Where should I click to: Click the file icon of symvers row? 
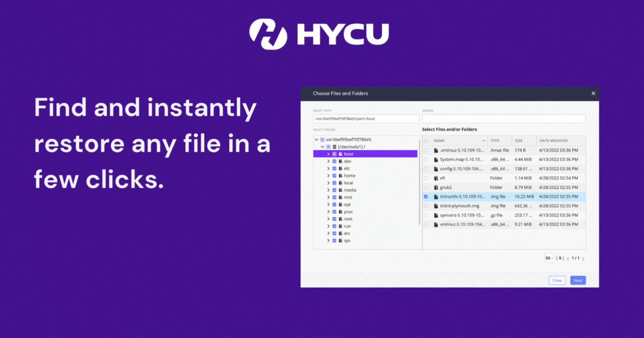(x=436, y=215)
